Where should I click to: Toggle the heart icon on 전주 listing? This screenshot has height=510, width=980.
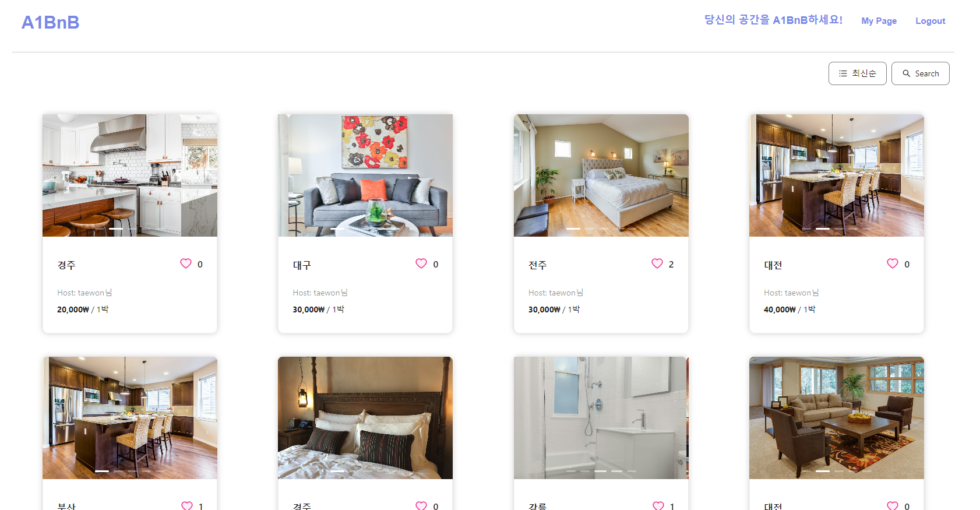pyautogui.click(x=657, y=263)
